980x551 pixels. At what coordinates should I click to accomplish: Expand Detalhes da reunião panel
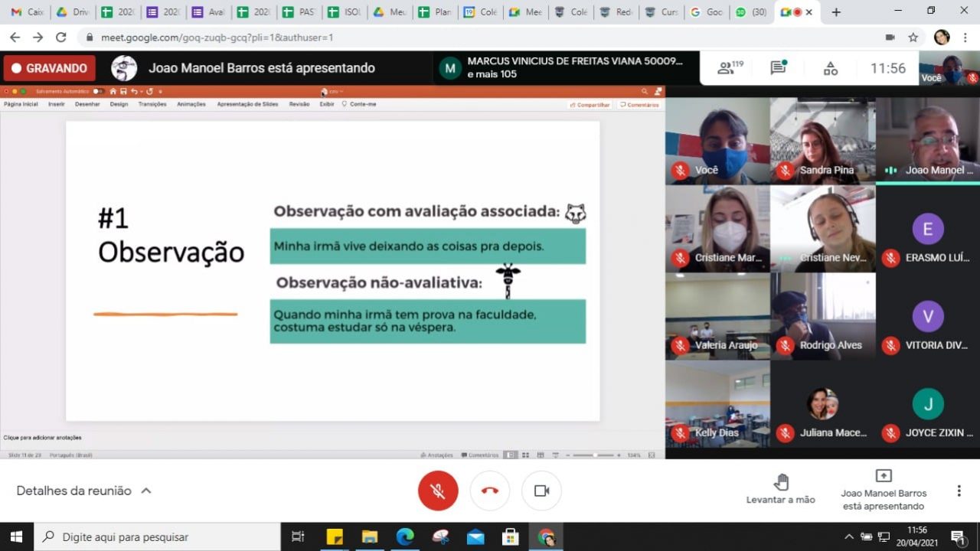[83, 491]
